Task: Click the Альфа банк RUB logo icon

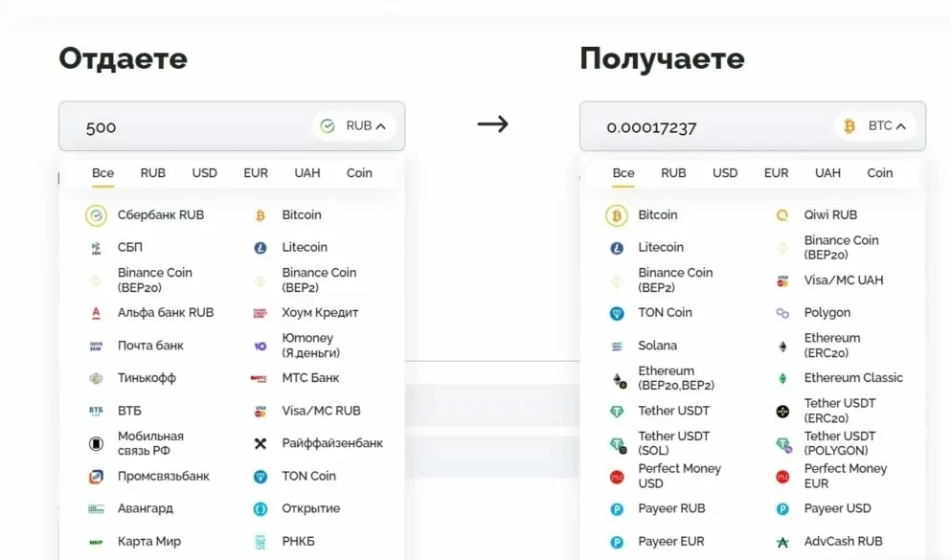Action: 96,313
